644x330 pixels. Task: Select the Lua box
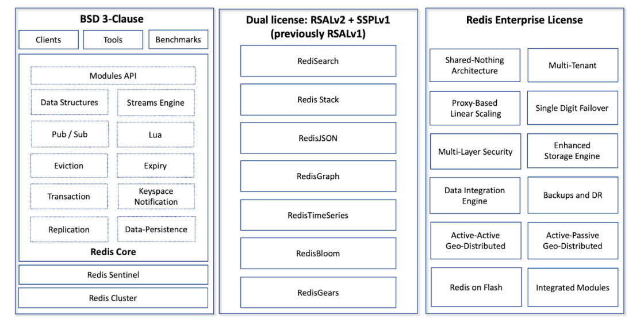(155, 135)
